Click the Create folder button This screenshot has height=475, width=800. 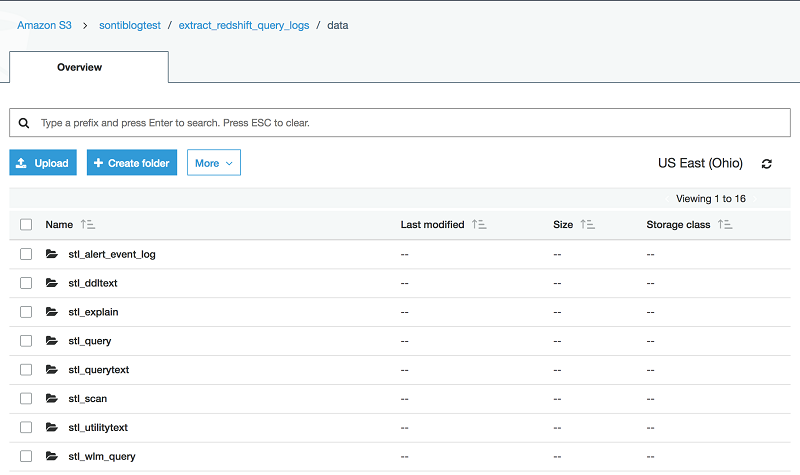coord(132,163)
